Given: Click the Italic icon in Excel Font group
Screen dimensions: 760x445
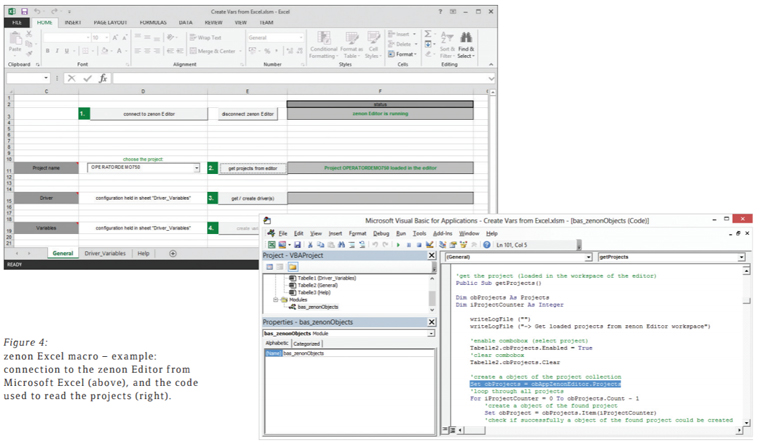Looking at the screenshot, I should pos(57,51).
